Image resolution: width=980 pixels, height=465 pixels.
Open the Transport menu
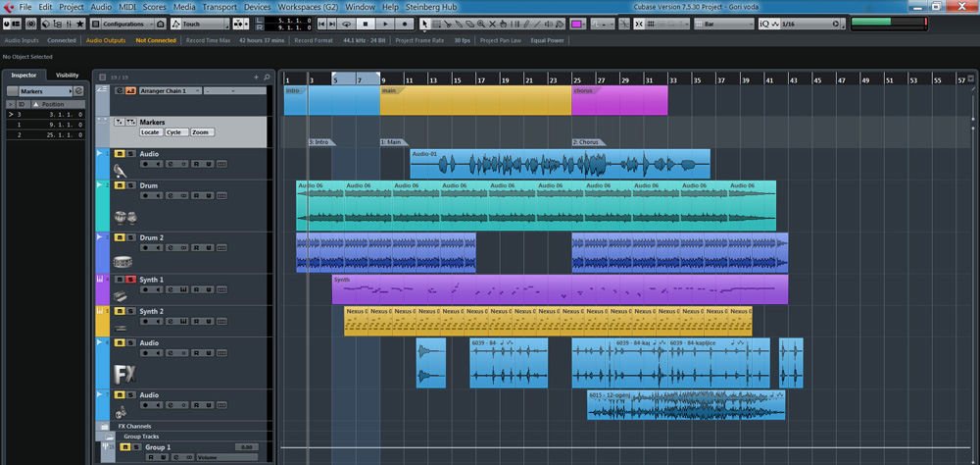pyautogui.click(x=219, y=7)
